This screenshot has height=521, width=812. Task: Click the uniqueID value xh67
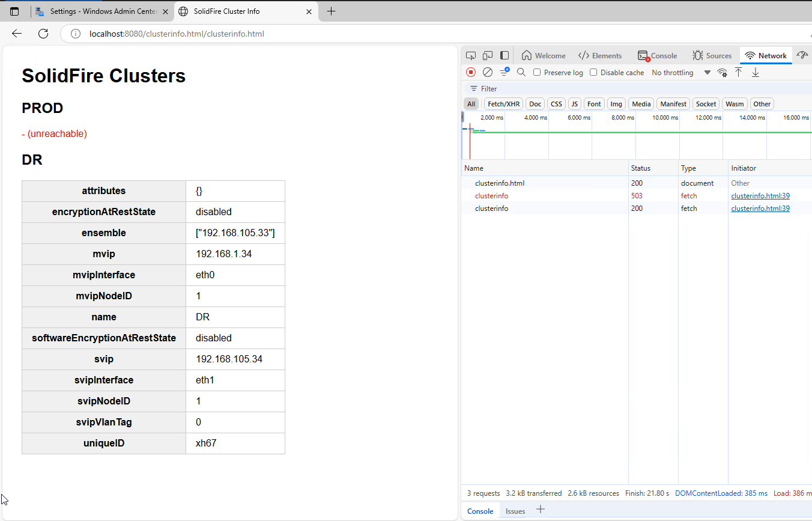206,443
